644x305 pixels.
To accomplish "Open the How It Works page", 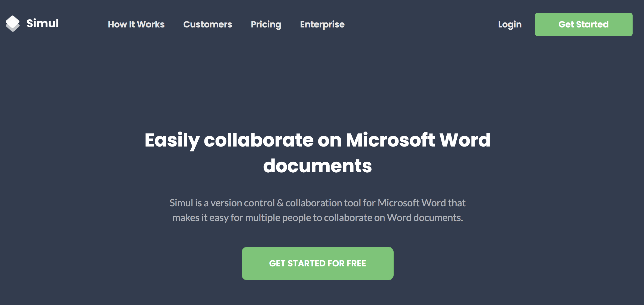I will tap(136, 24).
